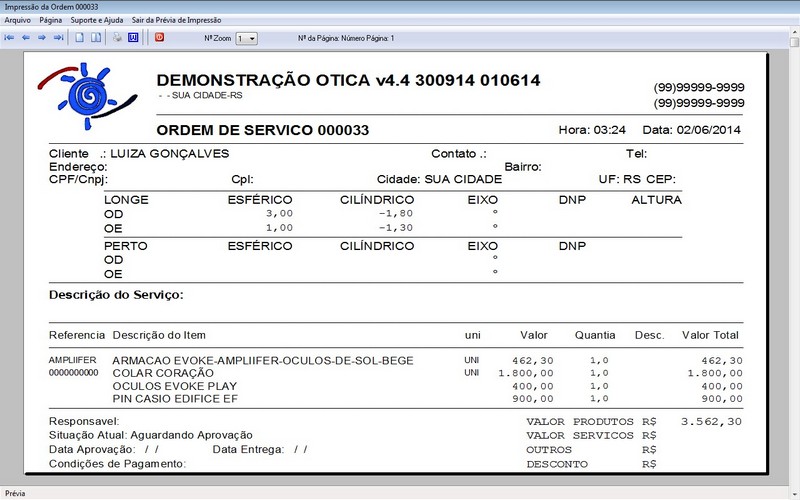Click the ALTURA column header
Screen dimensions: 800x500
pos(657,200)
